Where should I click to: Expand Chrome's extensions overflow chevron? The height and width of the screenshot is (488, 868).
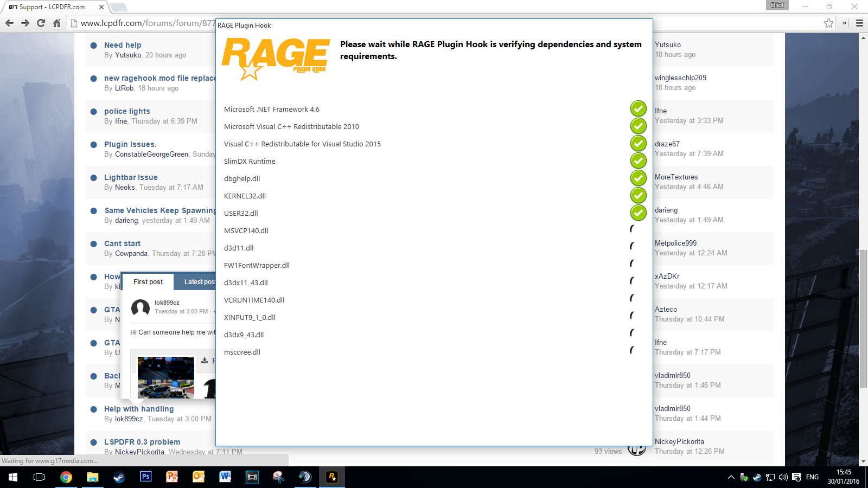pos(845,23)
